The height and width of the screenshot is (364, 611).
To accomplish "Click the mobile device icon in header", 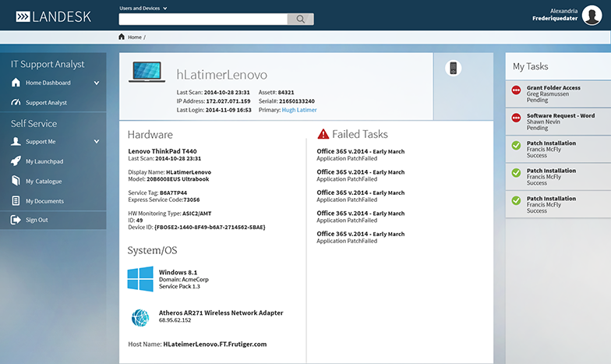I will [453, 69].
